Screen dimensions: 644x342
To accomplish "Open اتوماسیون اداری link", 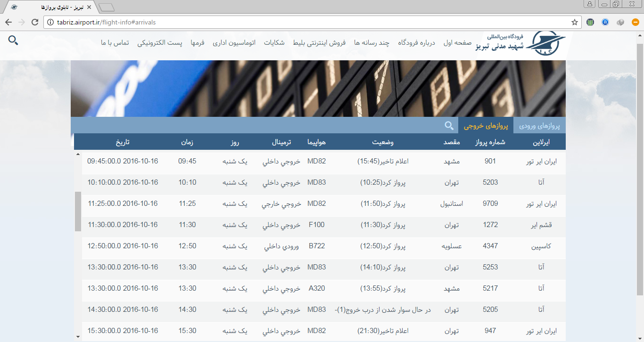I will click(234, 43).
